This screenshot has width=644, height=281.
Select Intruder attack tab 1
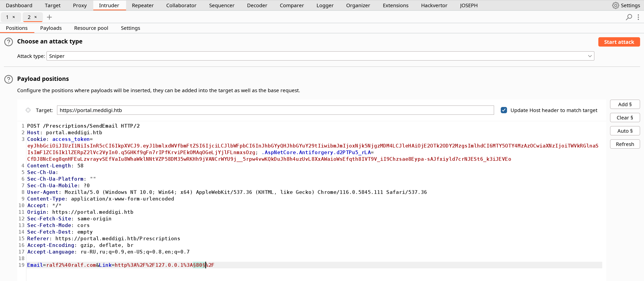click(x=7, y=17)
